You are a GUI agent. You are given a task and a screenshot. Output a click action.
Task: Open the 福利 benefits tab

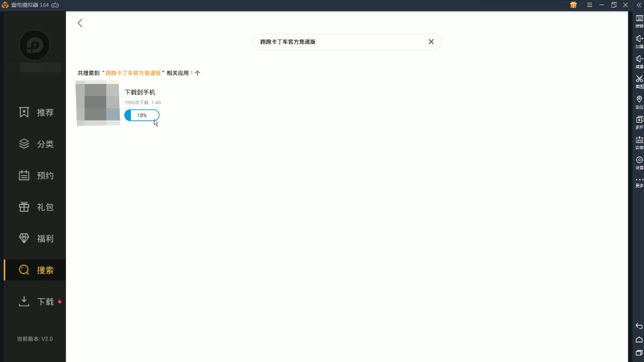[x=35, y=238]
